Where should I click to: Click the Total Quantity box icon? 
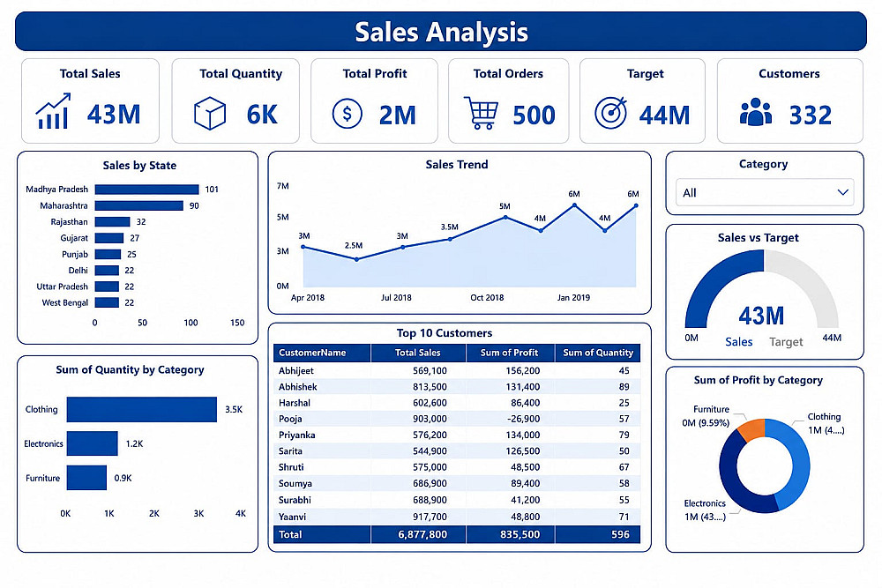click(210, 113)
